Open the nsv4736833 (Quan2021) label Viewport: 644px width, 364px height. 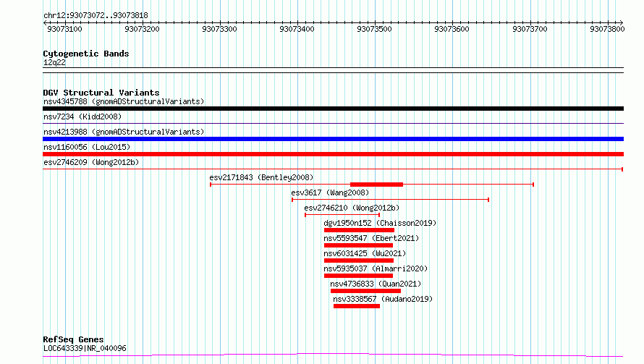click(x=376, y=284)
